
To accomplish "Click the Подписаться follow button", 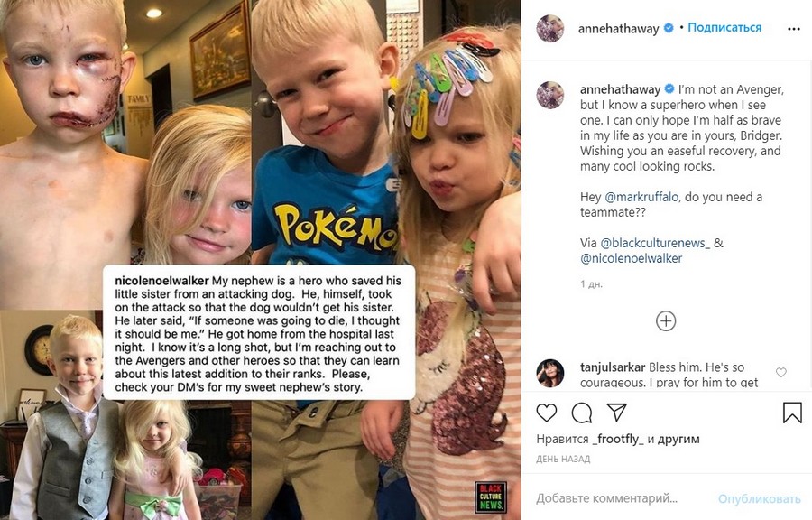I will [724, 27].
